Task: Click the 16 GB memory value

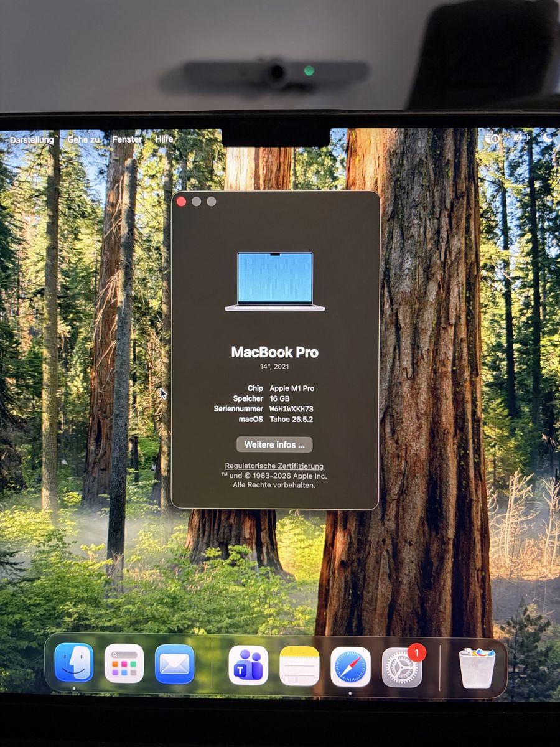Action: (x=279, y=398)
